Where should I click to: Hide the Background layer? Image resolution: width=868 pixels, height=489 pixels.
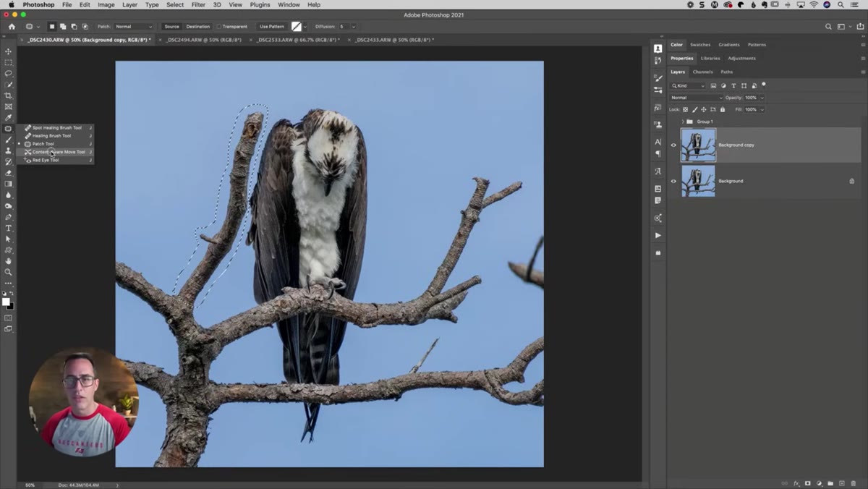(673, 181)
